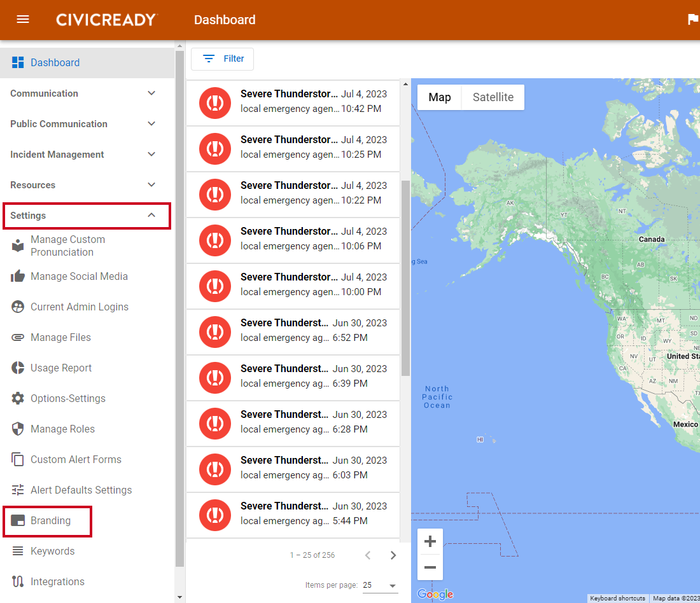Go to next page of alerts
This screenshot has height=603, width=700.
393,555
